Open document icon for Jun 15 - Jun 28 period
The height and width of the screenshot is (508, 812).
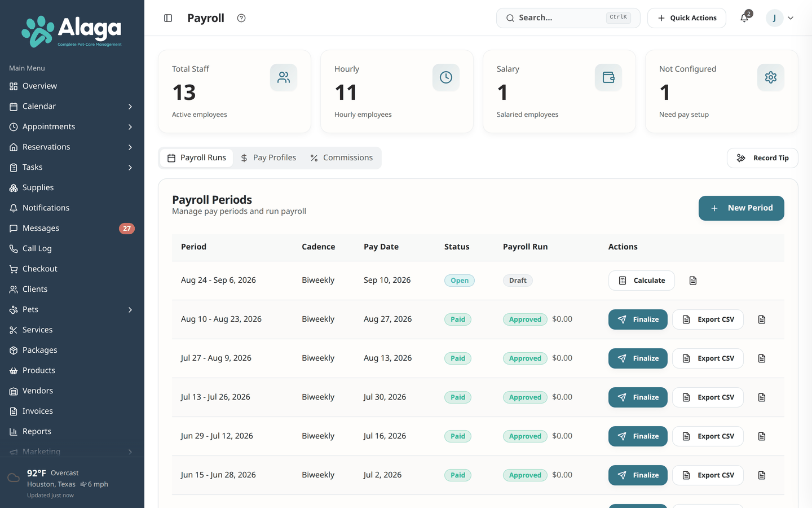762,475
